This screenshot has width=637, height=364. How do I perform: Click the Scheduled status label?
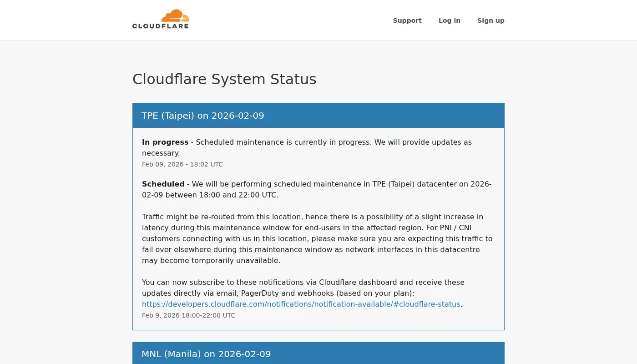point(163,184)
